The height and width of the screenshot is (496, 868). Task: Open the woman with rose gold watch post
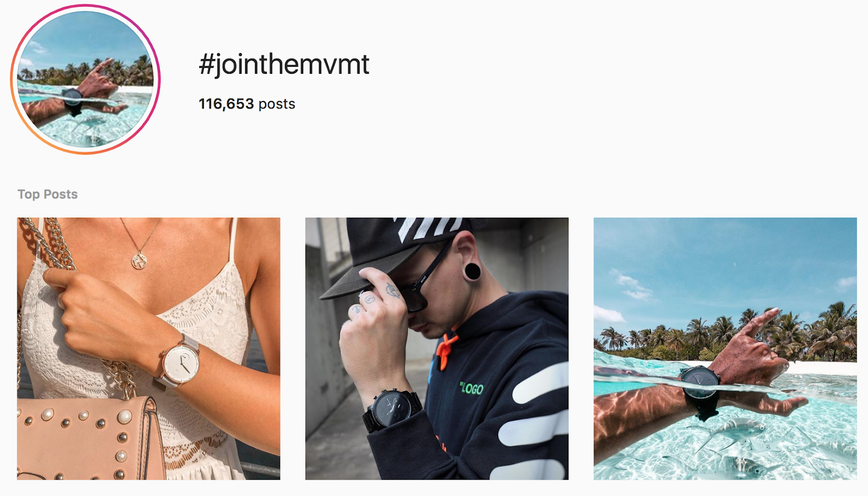149,348
